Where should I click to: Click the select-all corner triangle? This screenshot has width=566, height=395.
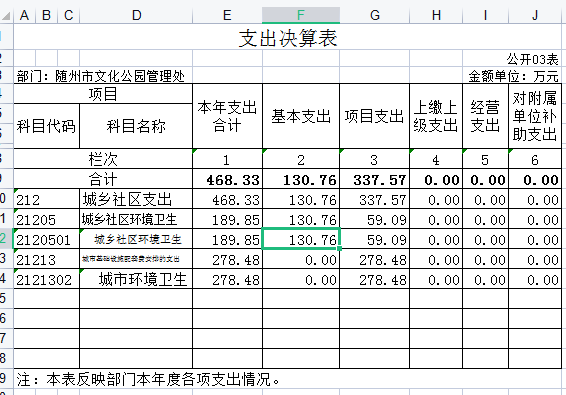[6, 16]
